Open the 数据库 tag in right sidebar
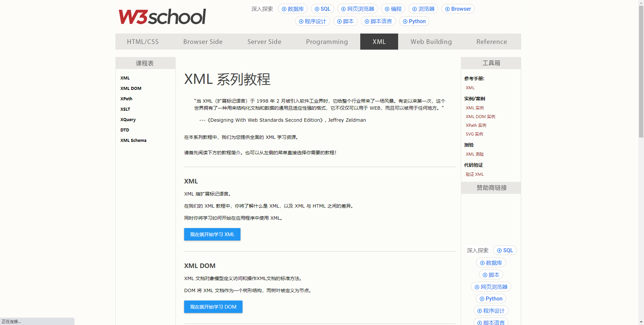 pos(491,263)
